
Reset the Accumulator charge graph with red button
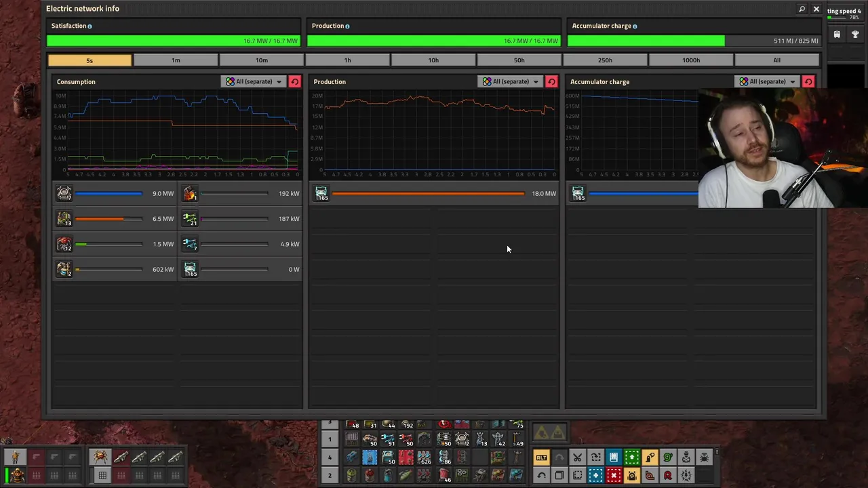(808, 81)
